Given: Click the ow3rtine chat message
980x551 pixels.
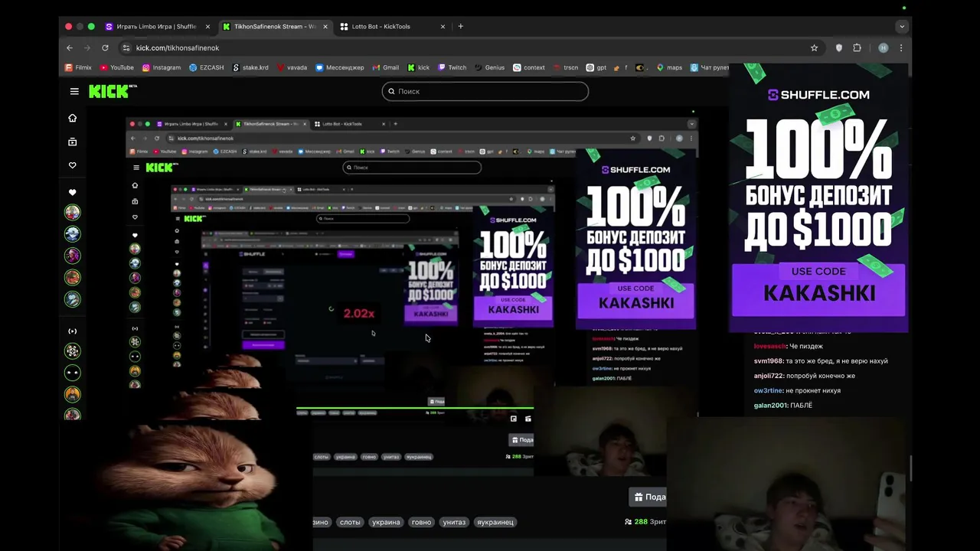Looking at the screenshot, I should (x=797, y=390).
